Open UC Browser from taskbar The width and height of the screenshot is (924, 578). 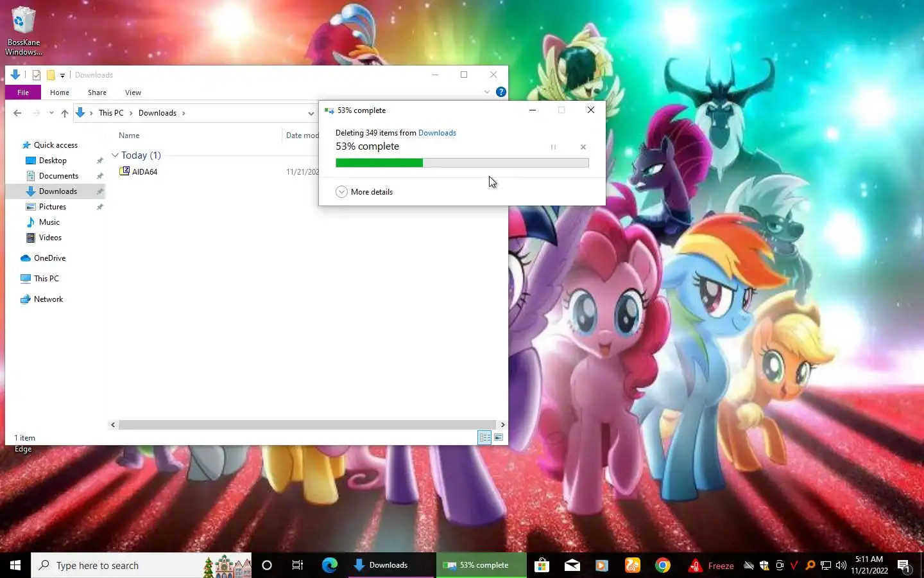[633, 565]
